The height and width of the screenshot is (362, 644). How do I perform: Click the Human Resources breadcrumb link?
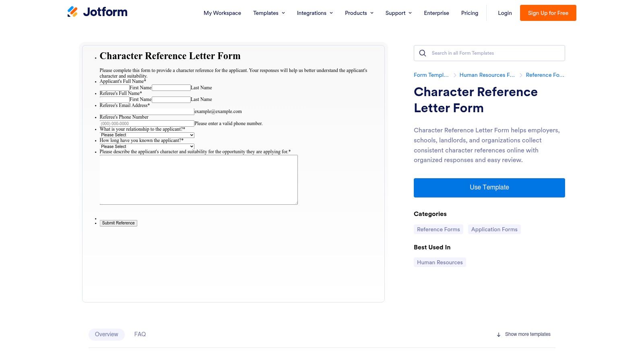[x=487, y=75]
